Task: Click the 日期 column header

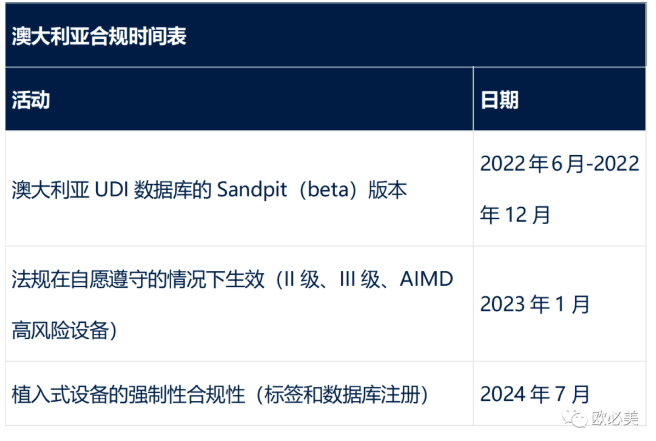Action: pos(500,100)
